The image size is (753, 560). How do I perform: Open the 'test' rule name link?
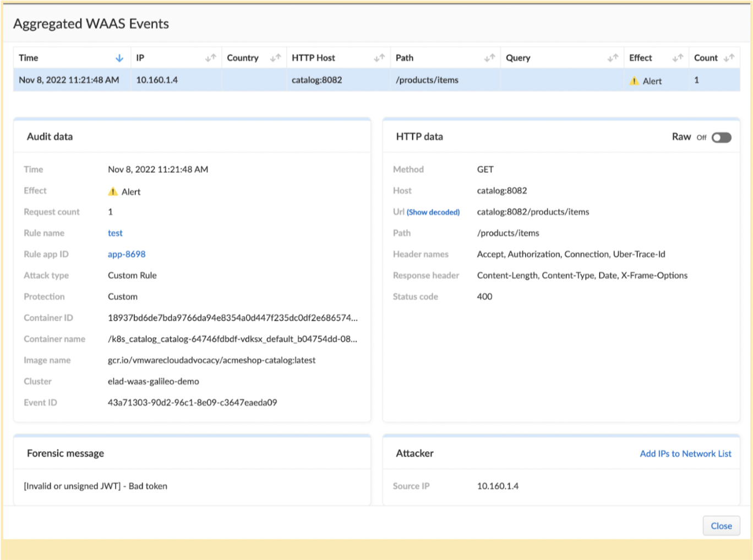point(115,233)
